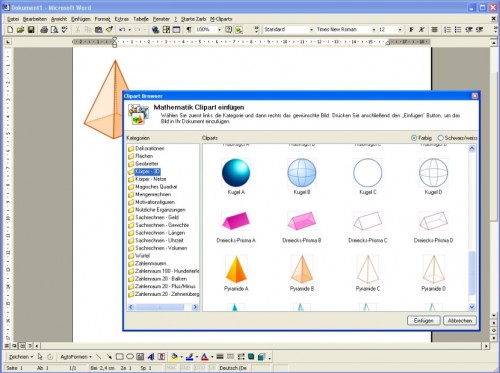Click the Italic formatting button
This screenshot has width=500, height=373.
[x=421, y=30]
